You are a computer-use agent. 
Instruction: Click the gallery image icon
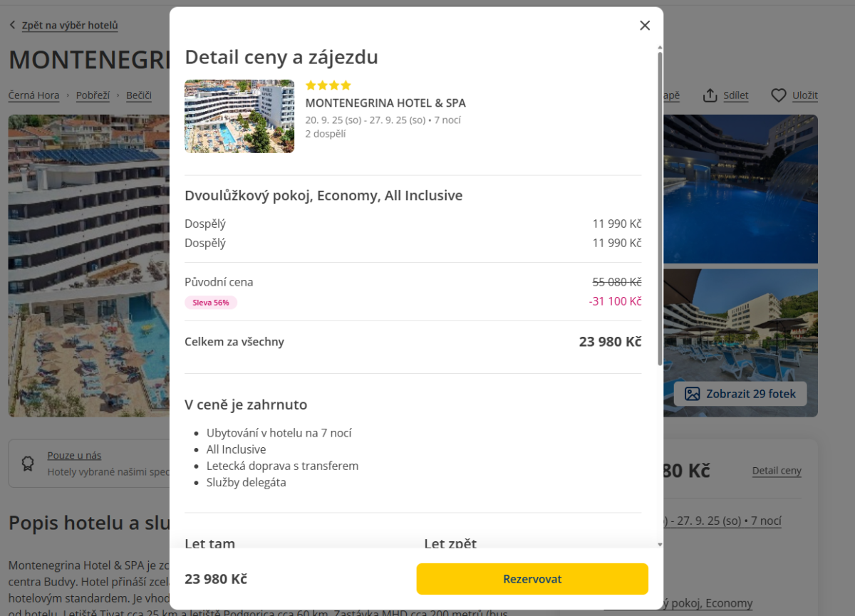click(x=692, y=394)
